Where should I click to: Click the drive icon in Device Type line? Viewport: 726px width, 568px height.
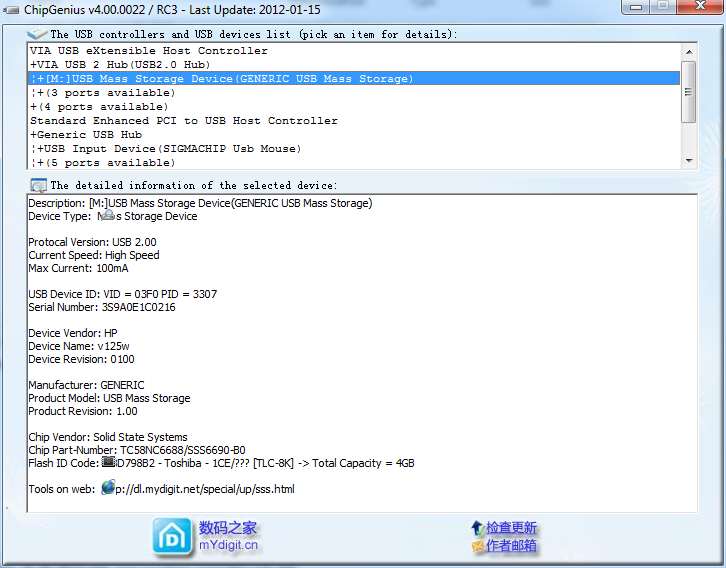click(107, 215)
